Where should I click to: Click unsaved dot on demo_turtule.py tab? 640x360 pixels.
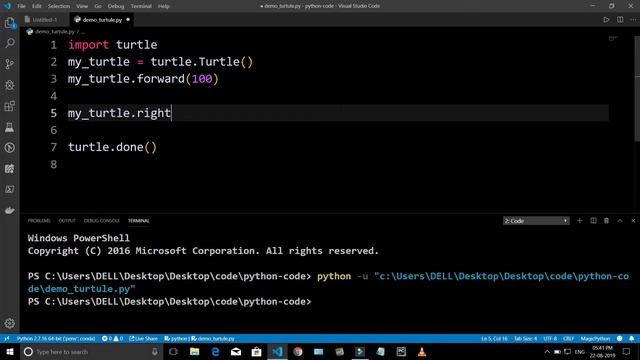(x=128, y=20)
